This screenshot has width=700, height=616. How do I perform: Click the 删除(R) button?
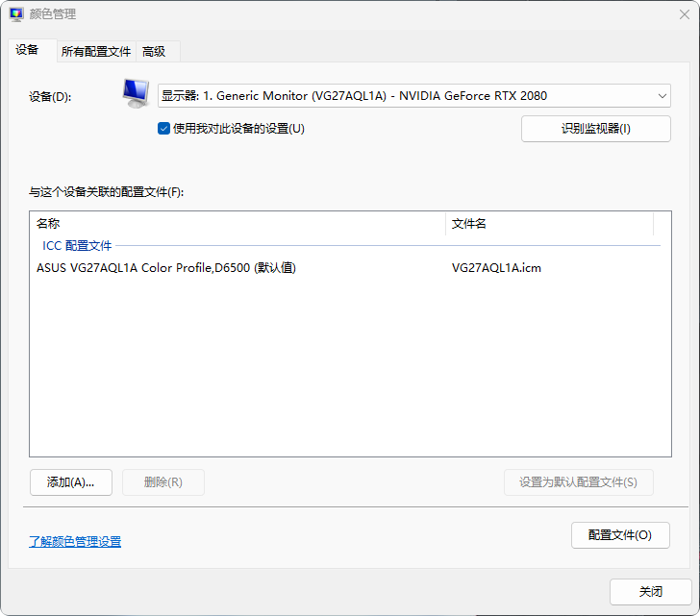coord(163,482)
